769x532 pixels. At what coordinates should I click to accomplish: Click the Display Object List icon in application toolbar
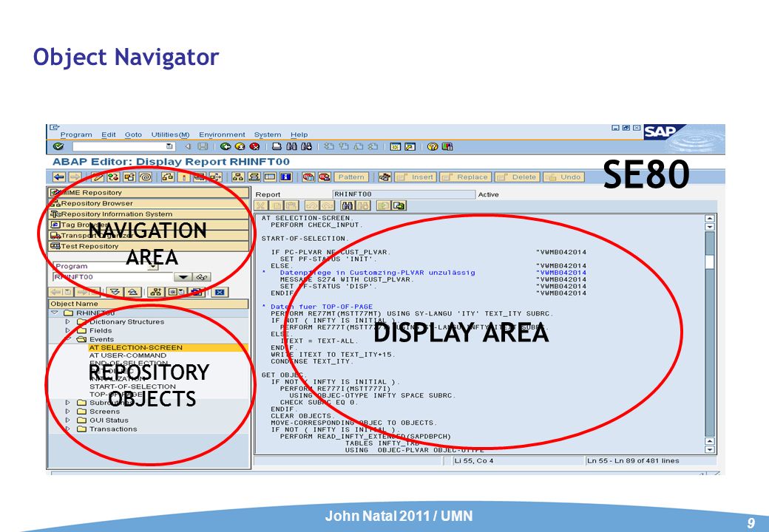click(x=238, y=177)
